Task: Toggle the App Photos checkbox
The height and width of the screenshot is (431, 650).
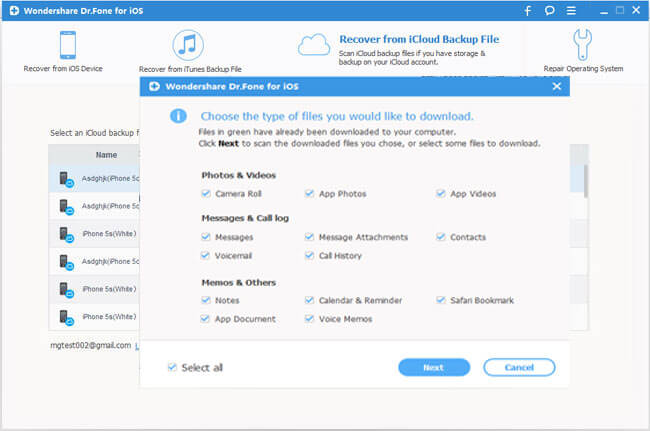Action: [x=309, y=194]
